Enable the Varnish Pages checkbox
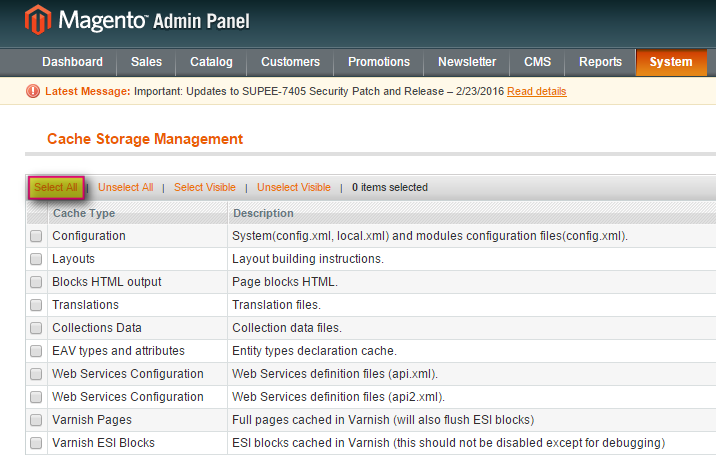The image size is (716, 464). 36,420
